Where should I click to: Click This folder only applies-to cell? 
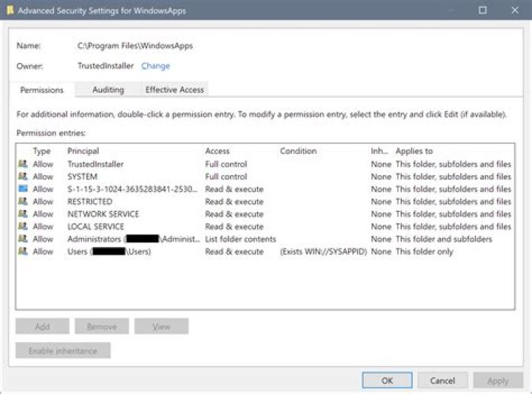[424, 251]
